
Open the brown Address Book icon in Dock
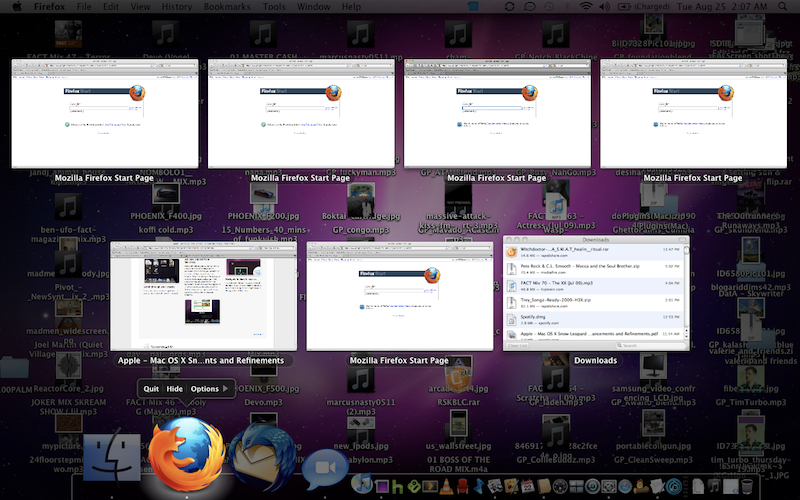pyautogui.click(x=544, y=486)
